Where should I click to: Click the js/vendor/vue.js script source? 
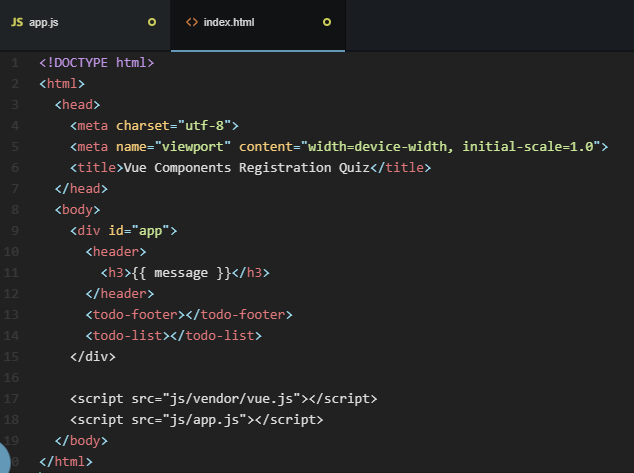click(x=231, y=399)
